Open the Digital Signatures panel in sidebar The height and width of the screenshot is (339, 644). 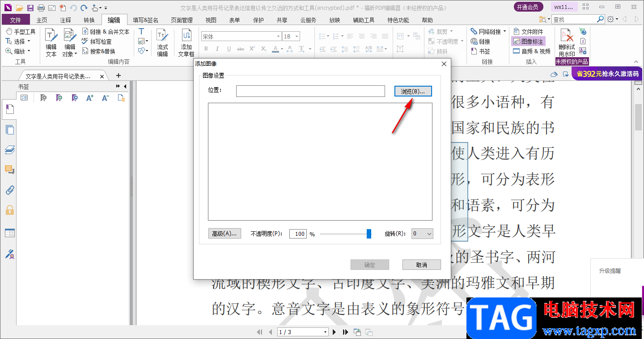click(x=10, y=255)
